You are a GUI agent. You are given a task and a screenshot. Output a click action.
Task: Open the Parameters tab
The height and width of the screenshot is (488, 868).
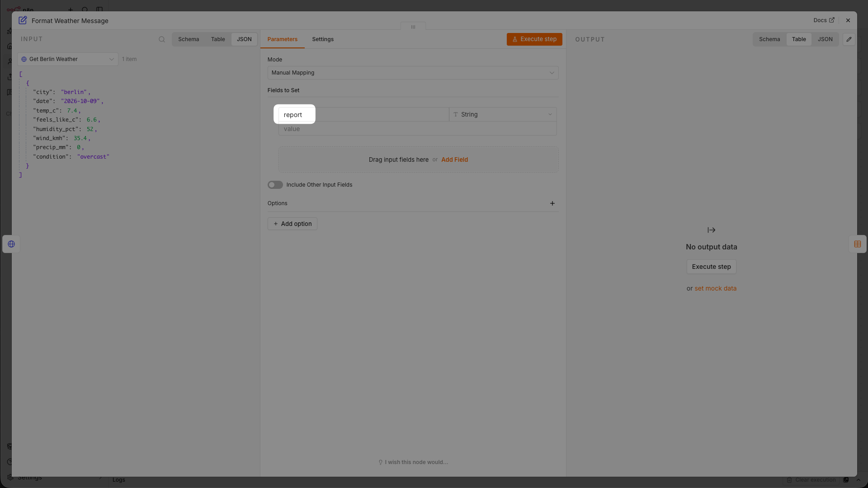[x=283, y=39]
